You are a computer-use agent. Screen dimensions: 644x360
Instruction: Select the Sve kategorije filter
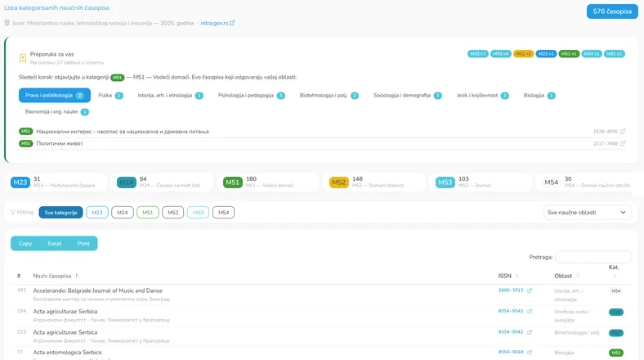[60, 213]
